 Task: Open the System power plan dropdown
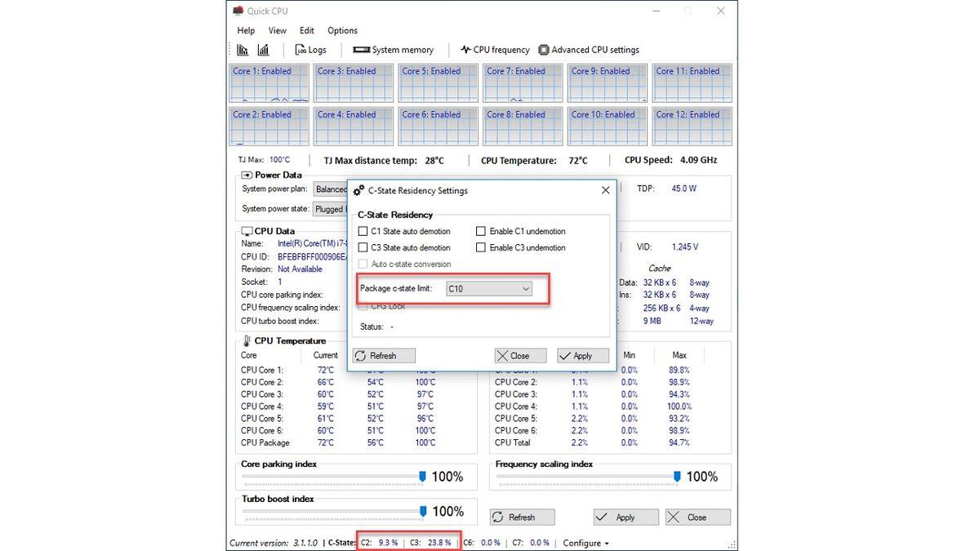tap(332, 189)
